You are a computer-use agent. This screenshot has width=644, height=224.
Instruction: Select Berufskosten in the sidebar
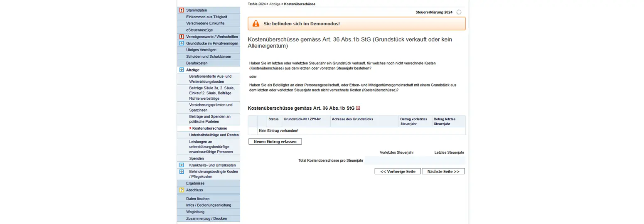point(197,63)
